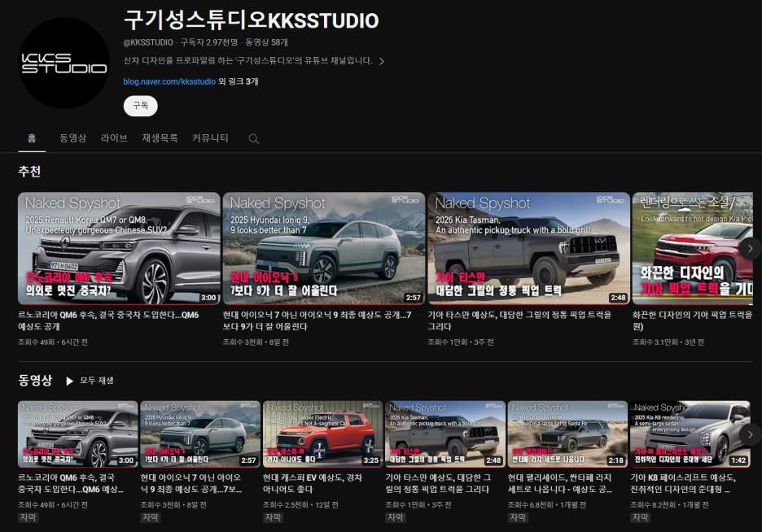The height and width of the screenshot is (532, 762).
Task: Open the 외 링크 3개 more links
Action: [x=238, y=81]
